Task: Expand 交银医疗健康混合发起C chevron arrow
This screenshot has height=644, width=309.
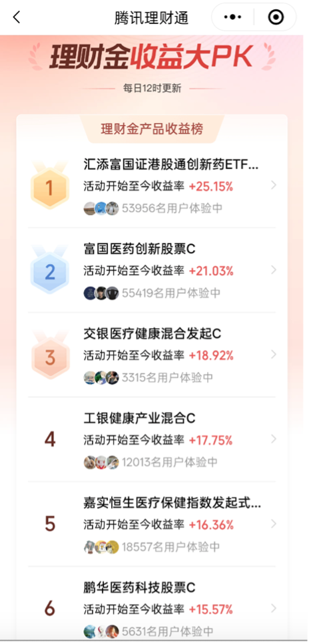Action: (274, 355)
